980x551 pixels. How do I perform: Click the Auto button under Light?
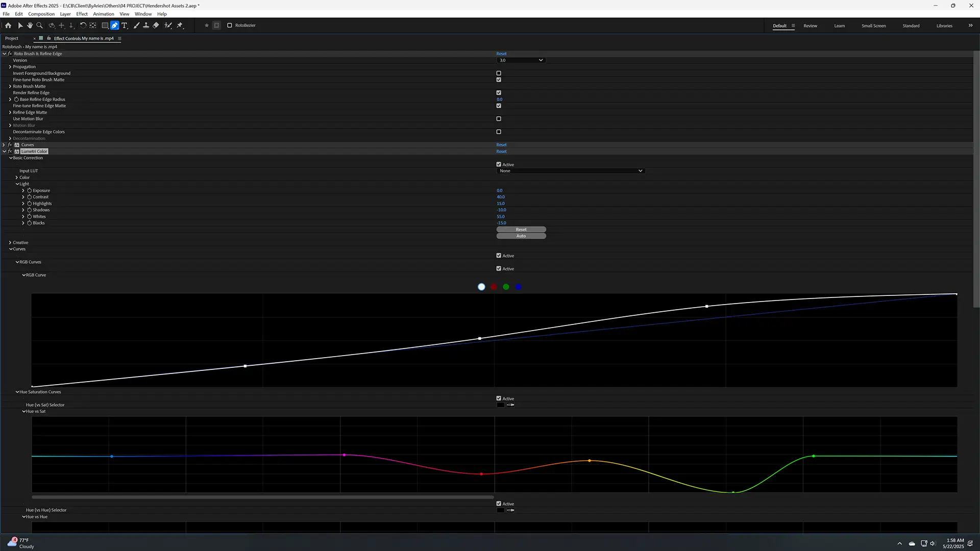521,236
